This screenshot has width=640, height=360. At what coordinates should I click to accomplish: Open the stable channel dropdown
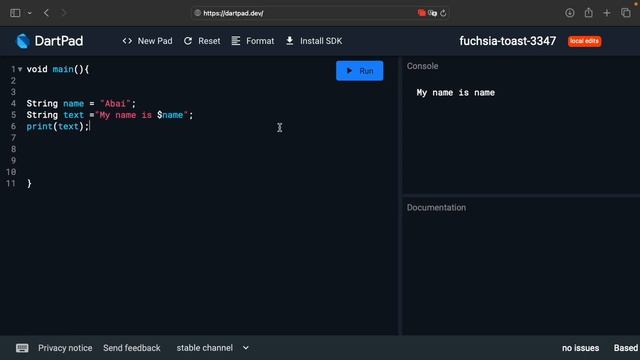[x=212, y=348]
